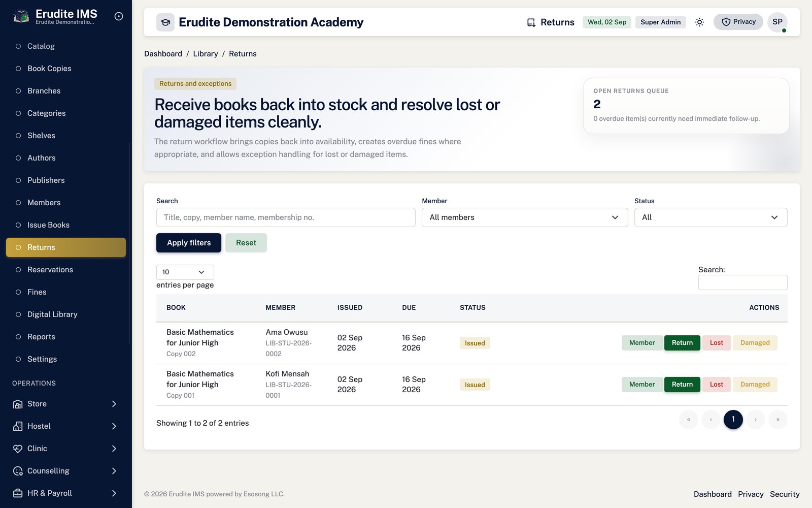Open Fines in the sidebar
The height and width of the screenshot is (508, 812).
coord(66,292)
